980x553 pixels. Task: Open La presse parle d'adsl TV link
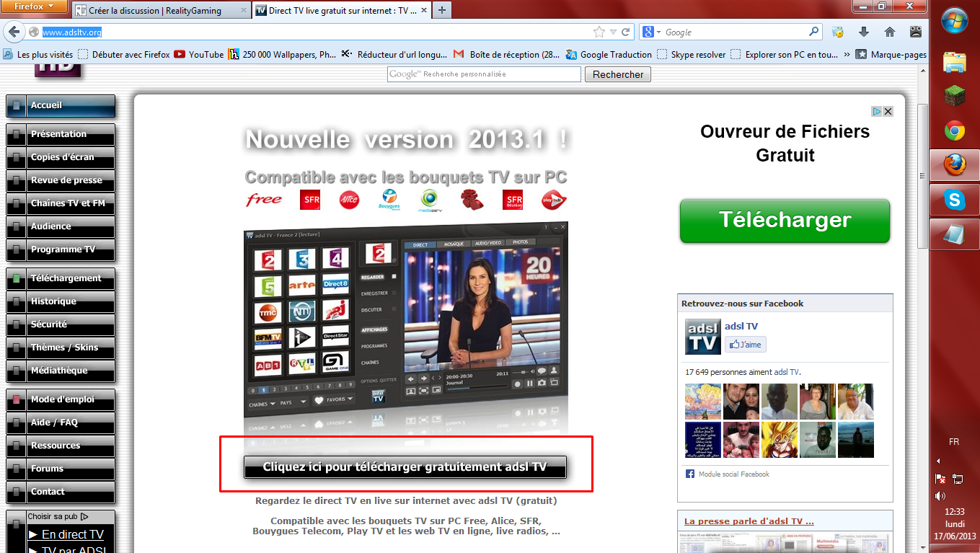[x=749, y=521]
